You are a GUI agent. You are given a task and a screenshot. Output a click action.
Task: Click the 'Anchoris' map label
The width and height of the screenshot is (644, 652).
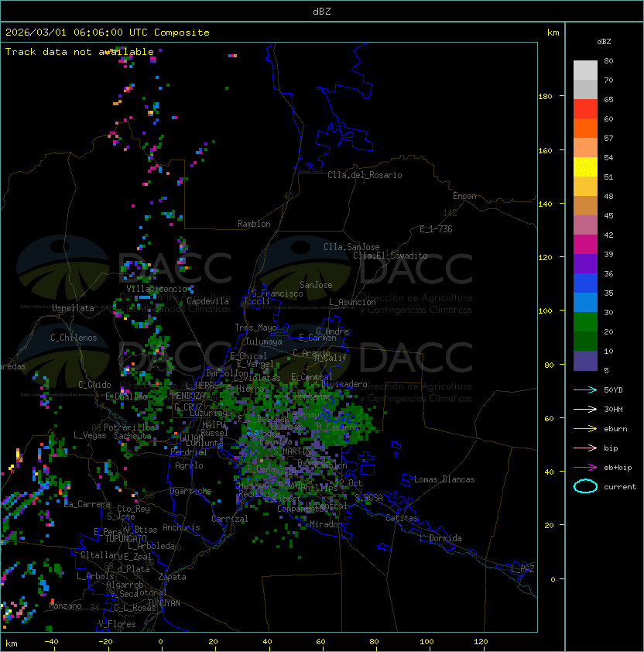coord(181,527)
